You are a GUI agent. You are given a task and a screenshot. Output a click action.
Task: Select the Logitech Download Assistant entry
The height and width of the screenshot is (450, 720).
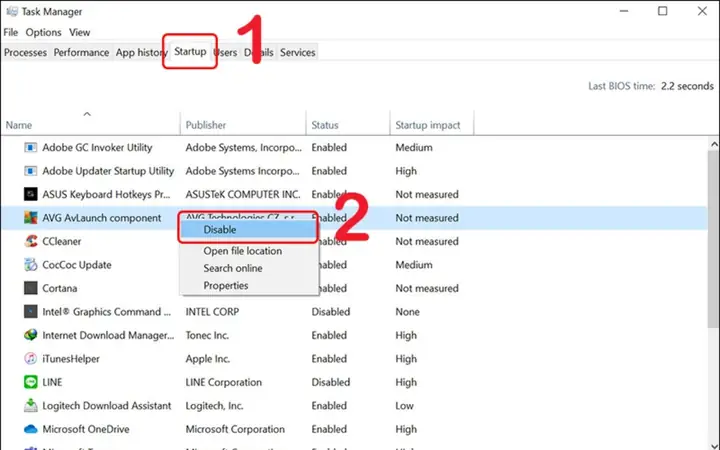click(x=107, y=405)
